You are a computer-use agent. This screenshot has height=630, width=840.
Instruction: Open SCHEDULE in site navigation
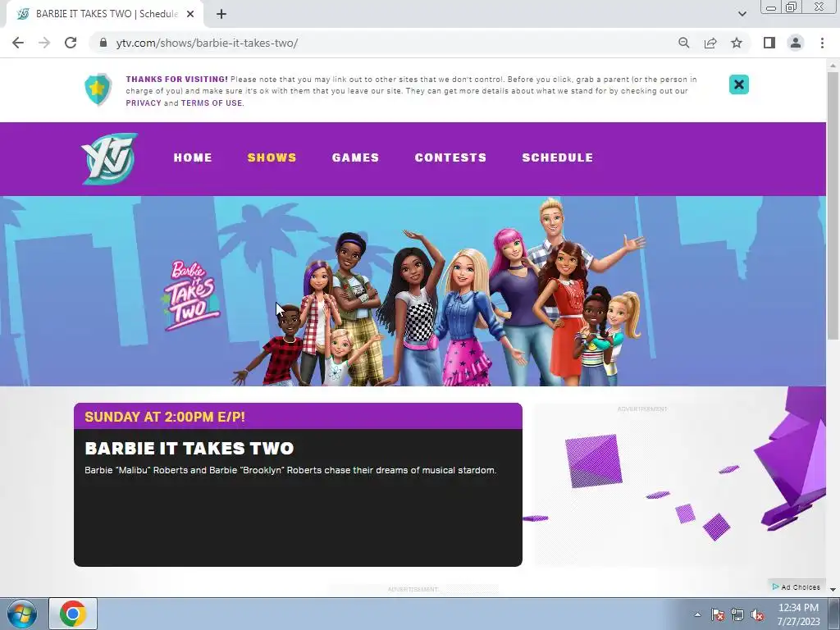[x=558, y=157]
